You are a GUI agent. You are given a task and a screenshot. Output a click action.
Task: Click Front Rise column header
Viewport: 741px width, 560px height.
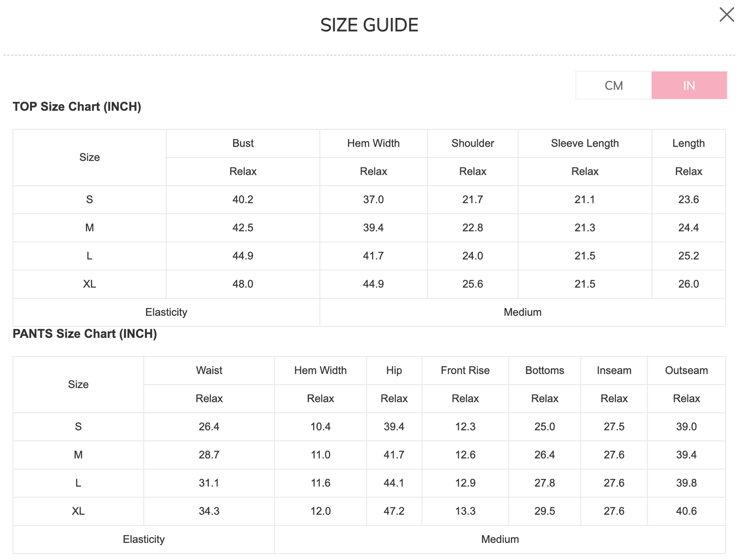[x=465, y=370]
